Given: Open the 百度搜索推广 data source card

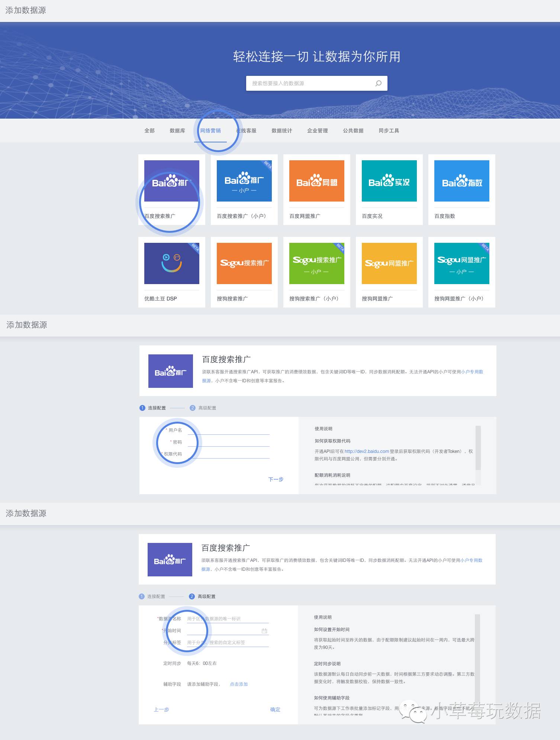Looking at the screenshot, I should tap(172, 189).
